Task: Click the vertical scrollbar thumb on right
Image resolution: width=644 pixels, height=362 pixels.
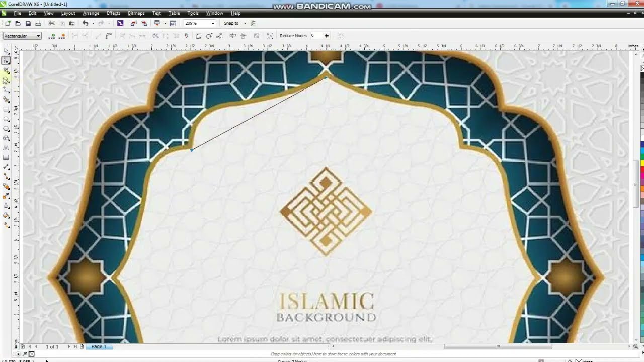Action: (636, 184)
